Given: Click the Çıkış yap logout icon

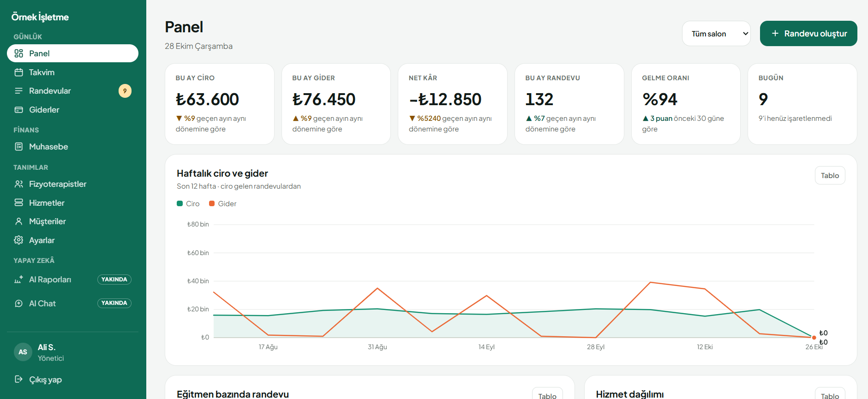Looking at the screenshot, I should (19, 379).
